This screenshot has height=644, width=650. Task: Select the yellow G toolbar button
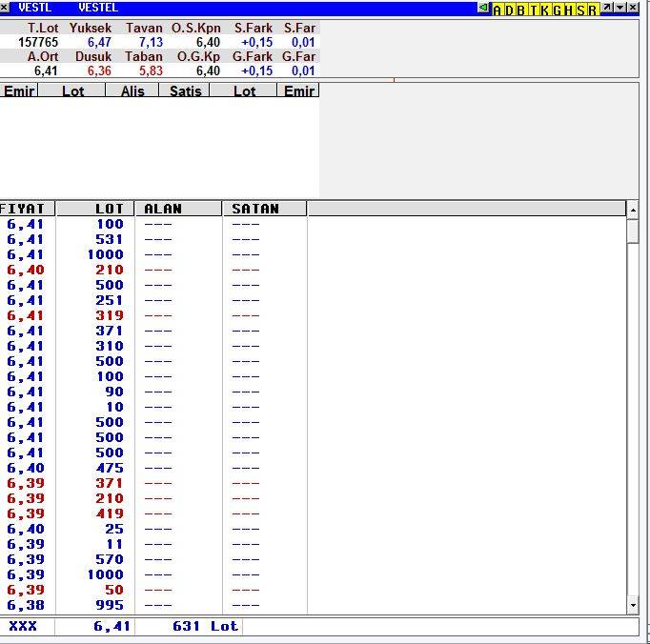(x=558, y=9)
